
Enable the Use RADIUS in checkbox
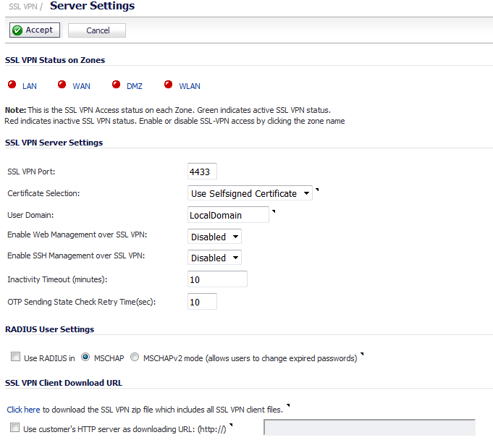coord(15,357)
